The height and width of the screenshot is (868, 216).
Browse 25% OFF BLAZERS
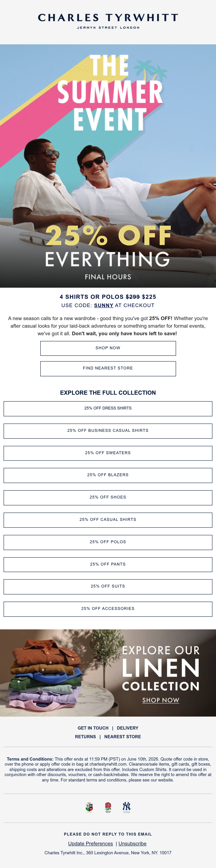click(108, 475)
